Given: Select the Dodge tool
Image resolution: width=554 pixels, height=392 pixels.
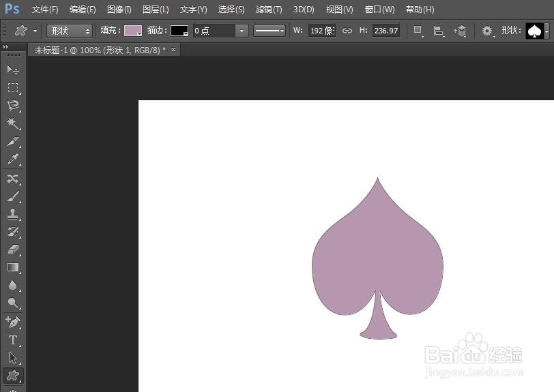Looking at the screenshot, I should [13, 303].
